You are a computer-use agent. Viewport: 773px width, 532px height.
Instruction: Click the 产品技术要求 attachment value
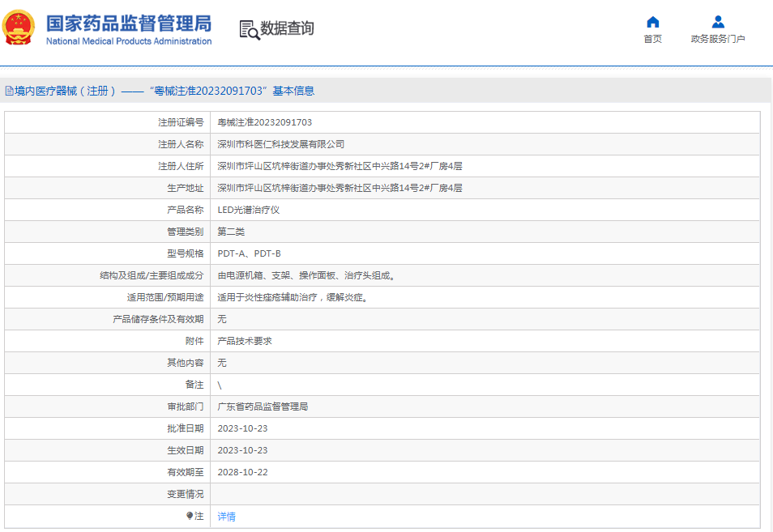click(245, 341)
